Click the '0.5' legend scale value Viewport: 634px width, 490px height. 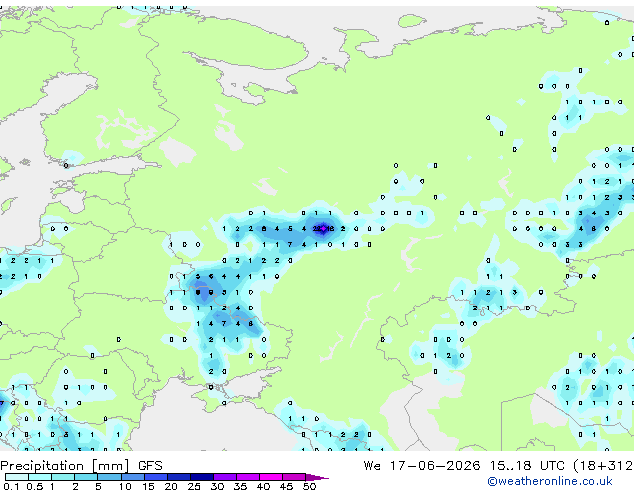coord(34,486)
